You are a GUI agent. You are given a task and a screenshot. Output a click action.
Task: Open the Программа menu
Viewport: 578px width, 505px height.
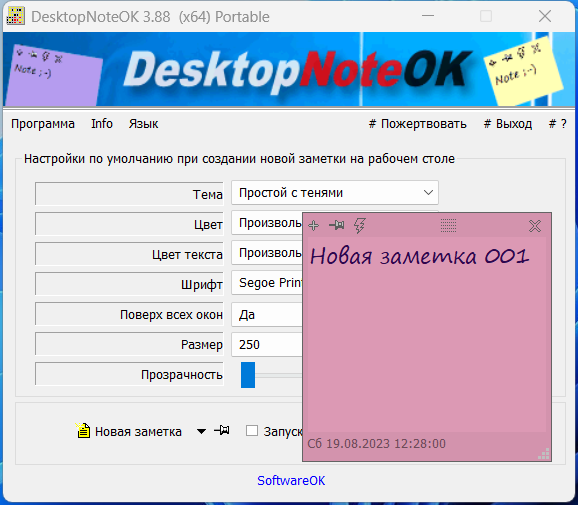tap(43, 124)
